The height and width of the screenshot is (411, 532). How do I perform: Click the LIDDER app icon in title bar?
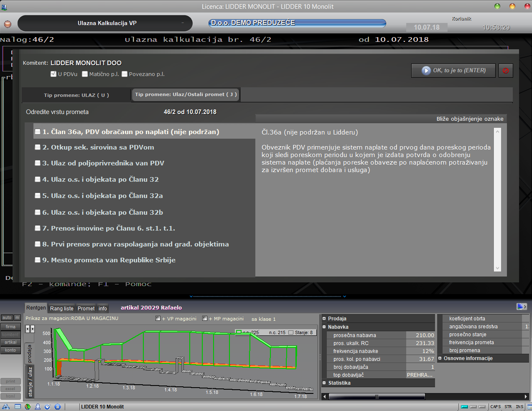4,6
